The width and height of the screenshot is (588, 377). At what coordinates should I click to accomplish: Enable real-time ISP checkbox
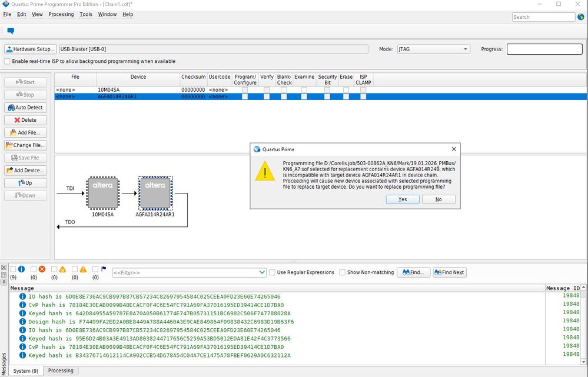(8, 61)
